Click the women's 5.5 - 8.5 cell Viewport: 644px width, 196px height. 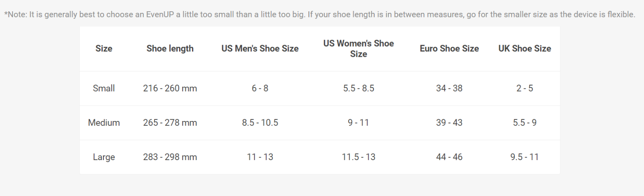click(x=359, y=88)
